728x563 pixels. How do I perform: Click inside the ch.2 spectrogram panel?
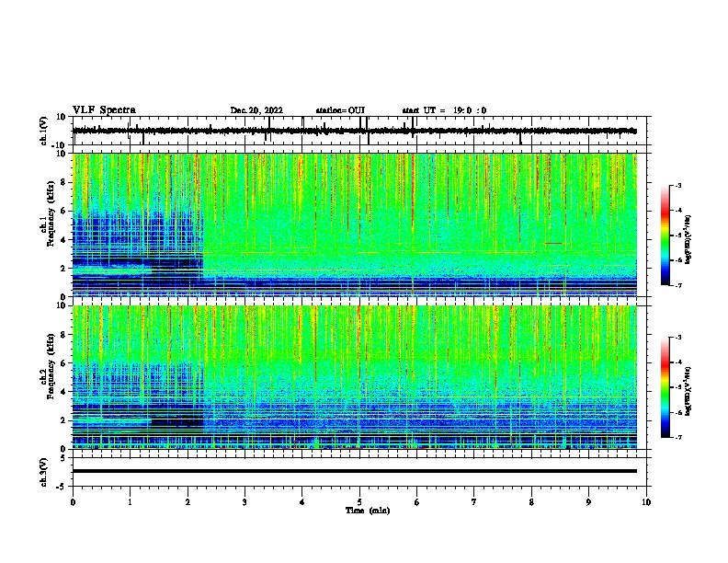pyautogui.click(x=355, y=377)
